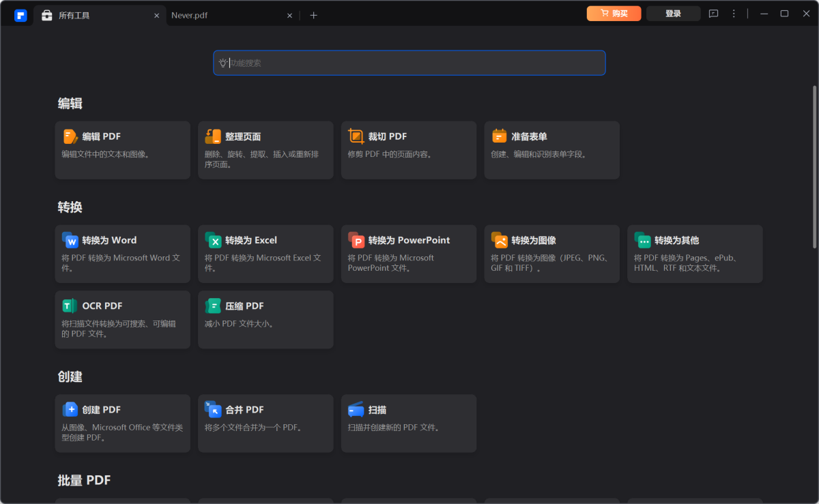Start the OCR PDF tool
The width and height of the screenshot is (819, 504).
70,306
